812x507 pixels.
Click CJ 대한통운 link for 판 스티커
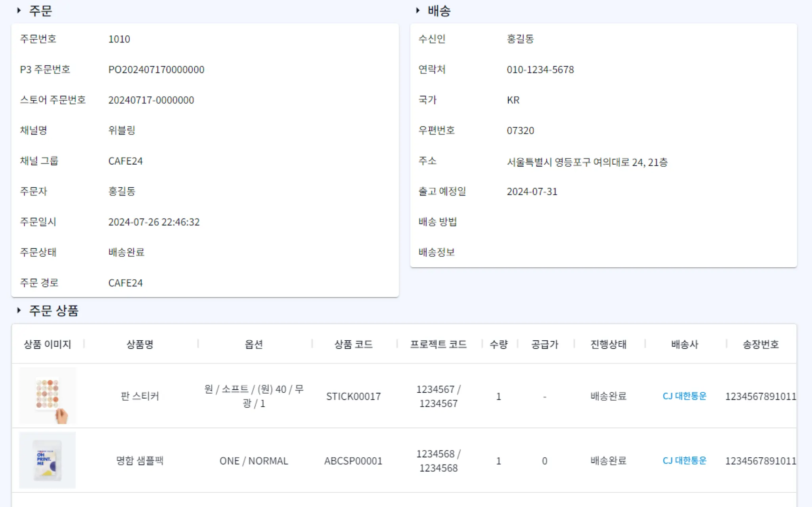click(x=684, y=396)
